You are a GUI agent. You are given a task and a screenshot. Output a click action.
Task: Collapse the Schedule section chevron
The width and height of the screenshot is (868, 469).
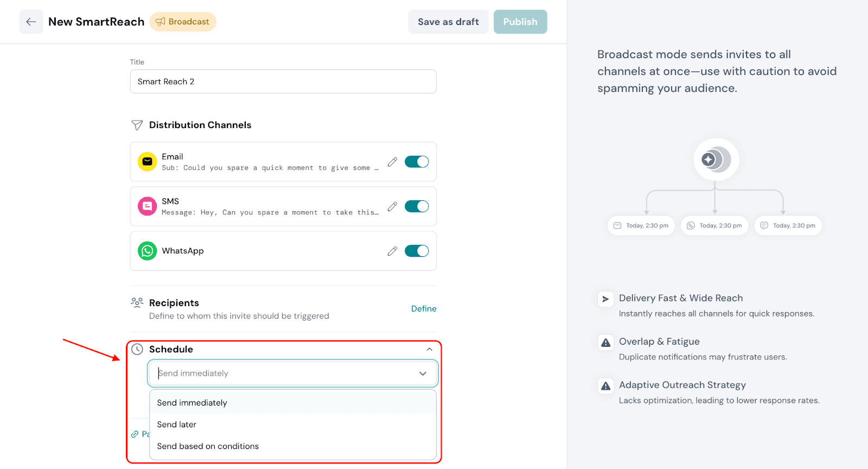[x=429, y=349]
